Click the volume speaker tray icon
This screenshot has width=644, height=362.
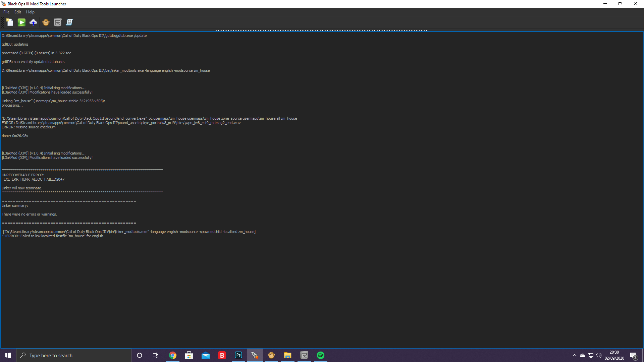click(x=599, y=355)
